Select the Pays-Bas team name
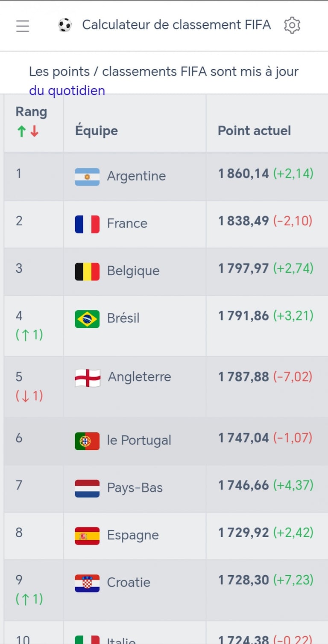328x644 pixels. (135, 488)
